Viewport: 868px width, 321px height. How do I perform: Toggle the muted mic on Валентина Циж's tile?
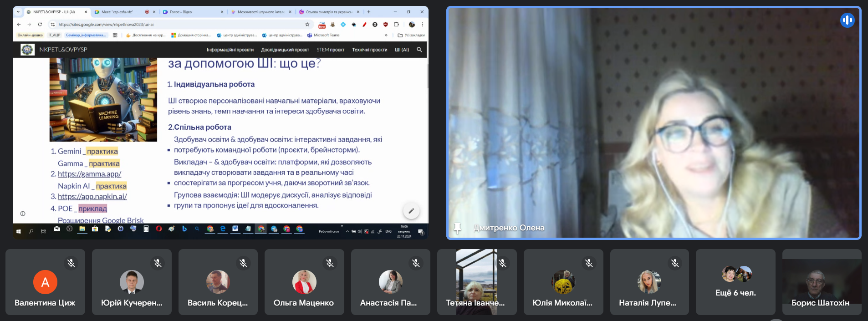click(x=71, y=263)
